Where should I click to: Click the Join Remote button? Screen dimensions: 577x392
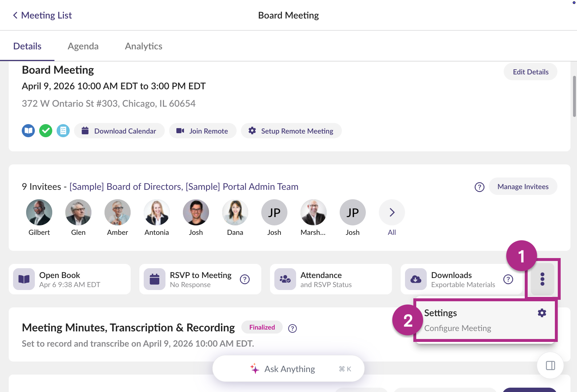202,131
